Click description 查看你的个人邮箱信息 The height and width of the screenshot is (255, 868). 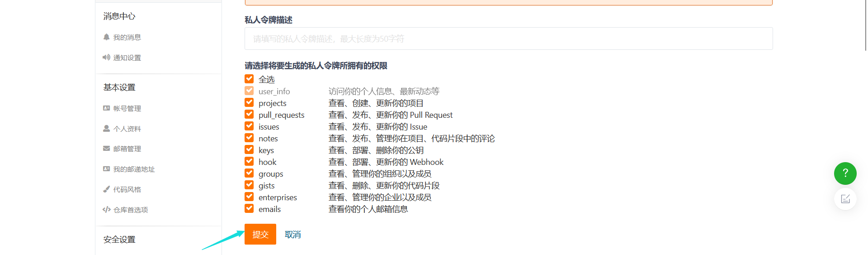(x=368, y=209)
